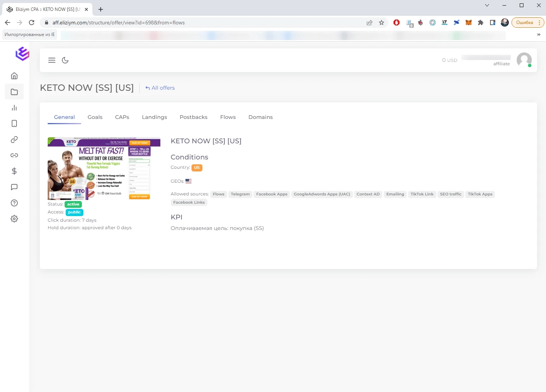This screenshot has width=546, height=392.
Task: Open the help question mark sidebar icon
Action: click(14, 203)
